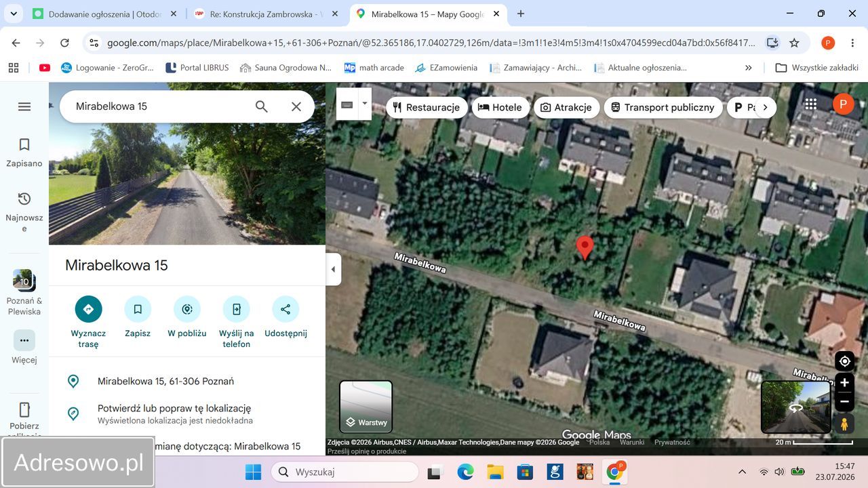868x488 pixels.
Task: Click the address bar URL
Action: click(x=431, y=43)
